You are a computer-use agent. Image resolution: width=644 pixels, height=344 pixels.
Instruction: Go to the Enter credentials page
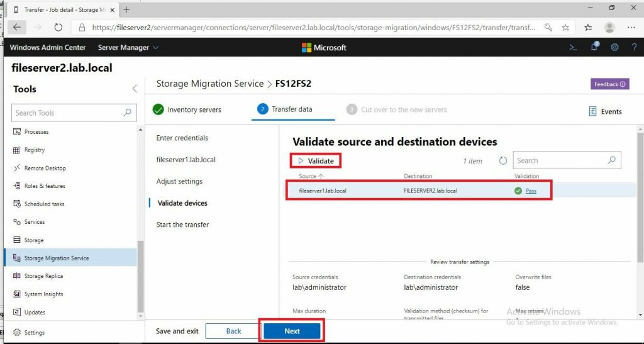[182, 138]
